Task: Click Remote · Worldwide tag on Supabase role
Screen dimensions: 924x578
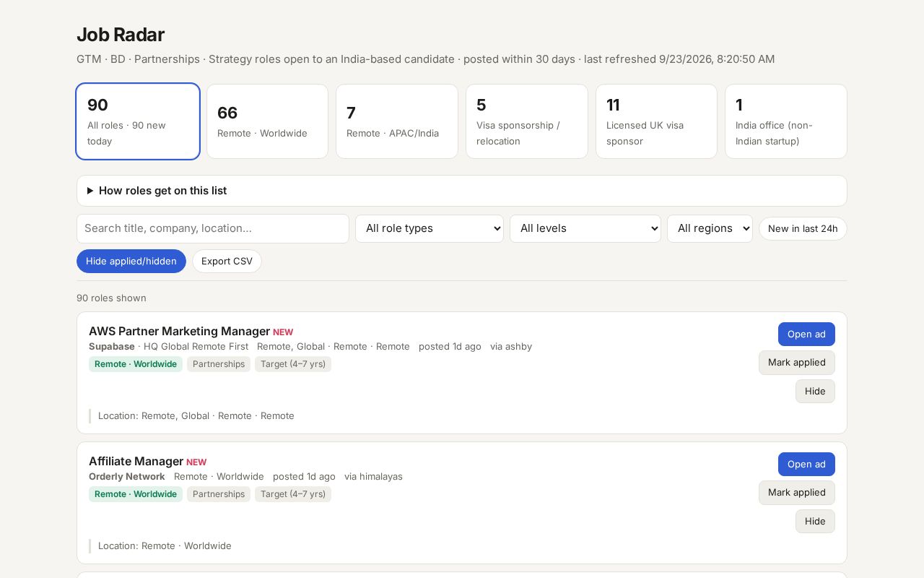Action: pyautogui.click(x=136, y=364)
